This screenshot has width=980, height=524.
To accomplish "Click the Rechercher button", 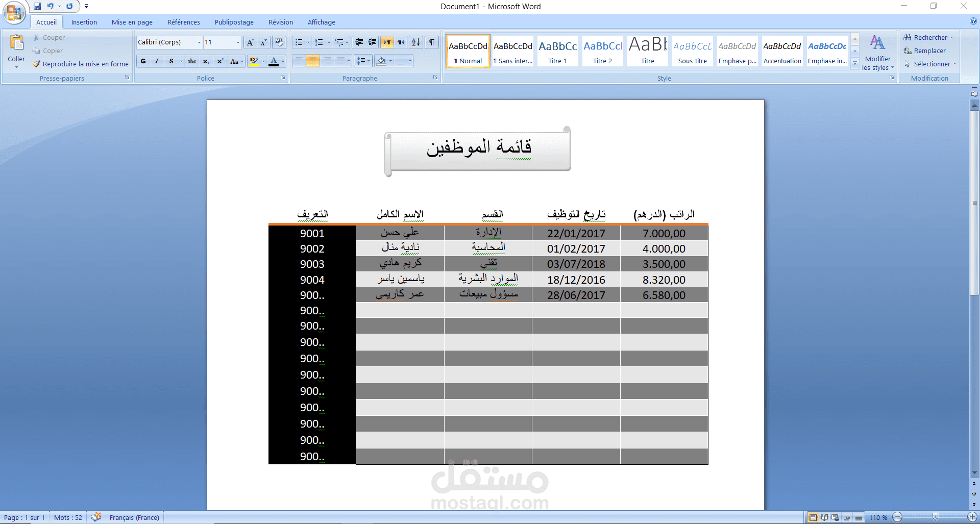I will click(x=928, y=37).
